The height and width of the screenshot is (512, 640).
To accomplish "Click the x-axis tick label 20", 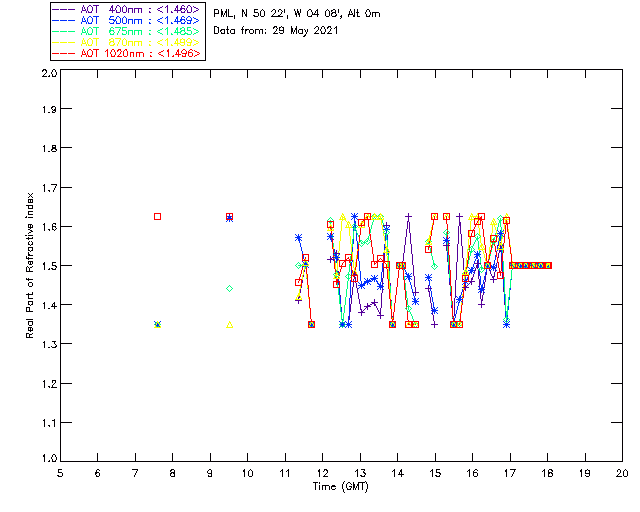I will pos(622,474).
